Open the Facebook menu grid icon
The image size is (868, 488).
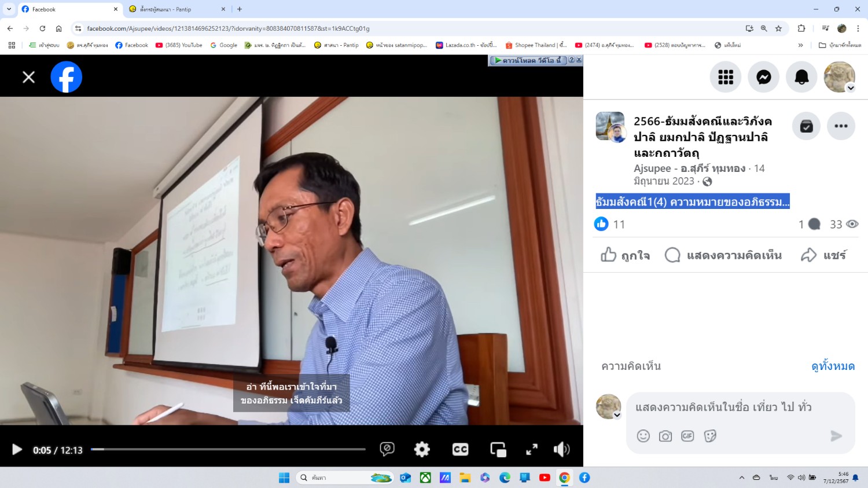pos(726,77)
